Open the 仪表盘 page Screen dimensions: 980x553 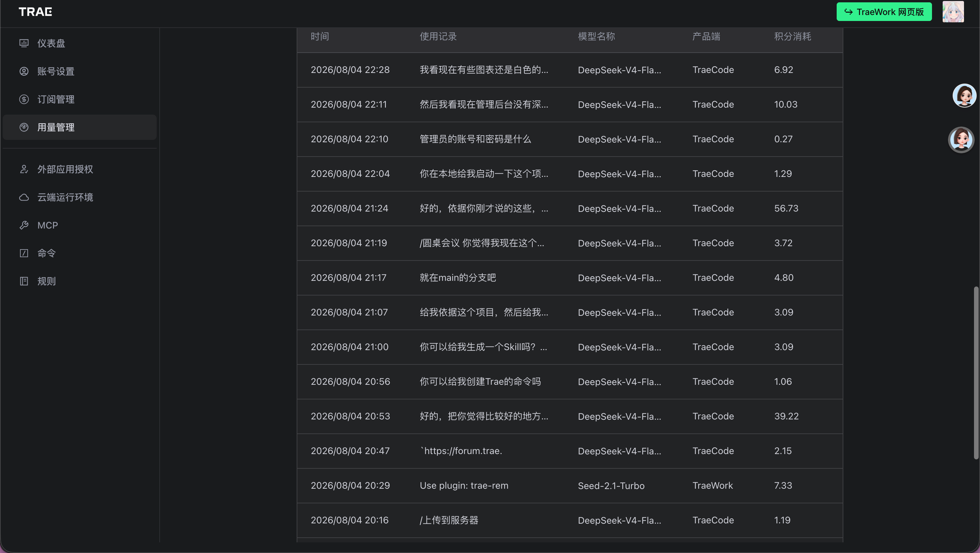[x=80, y=43]
